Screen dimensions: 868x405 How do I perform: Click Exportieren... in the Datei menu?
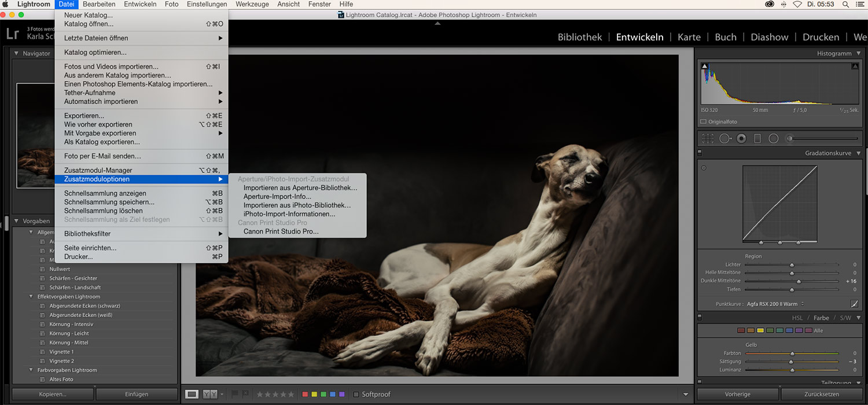(84, 116)
